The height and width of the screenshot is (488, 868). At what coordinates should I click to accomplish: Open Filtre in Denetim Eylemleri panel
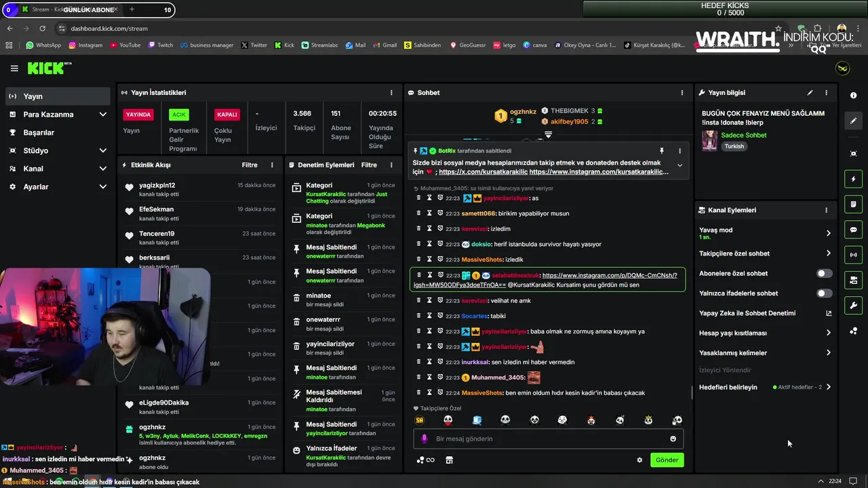click(369, 165)
